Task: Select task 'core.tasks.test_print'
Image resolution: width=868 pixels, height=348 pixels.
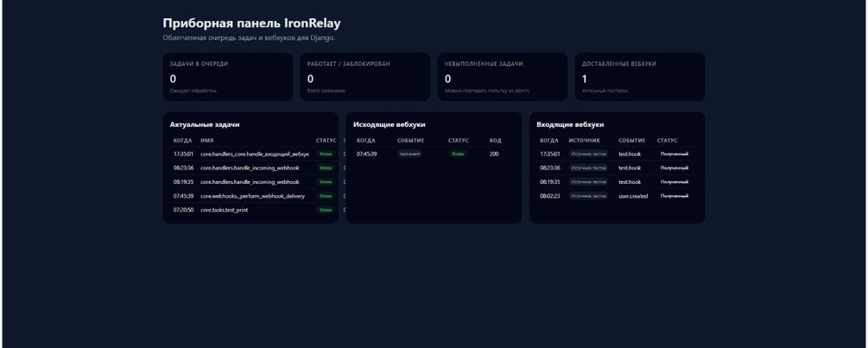Action: (225, 210)
